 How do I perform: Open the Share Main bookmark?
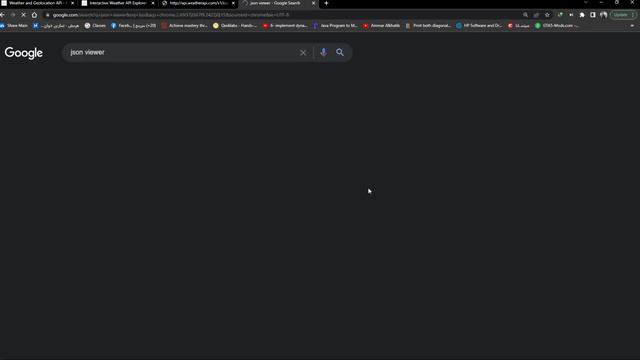click(14, 25)
